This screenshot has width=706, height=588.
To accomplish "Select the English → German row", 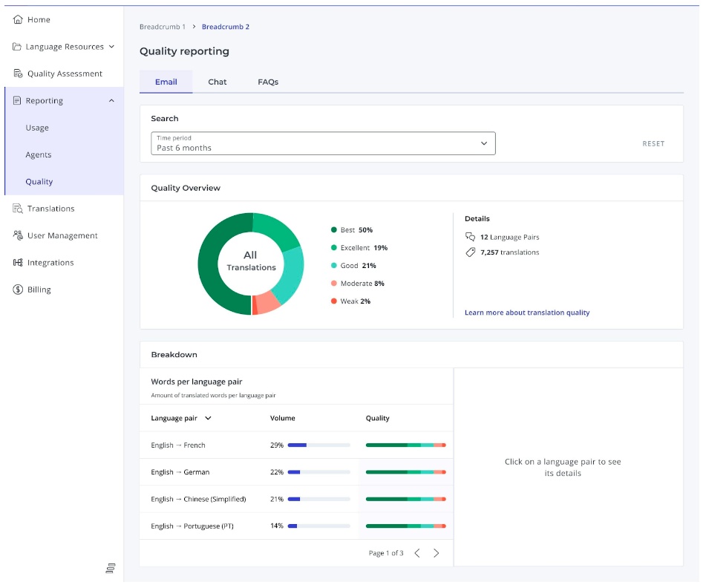I will click(x=296, y=472).
